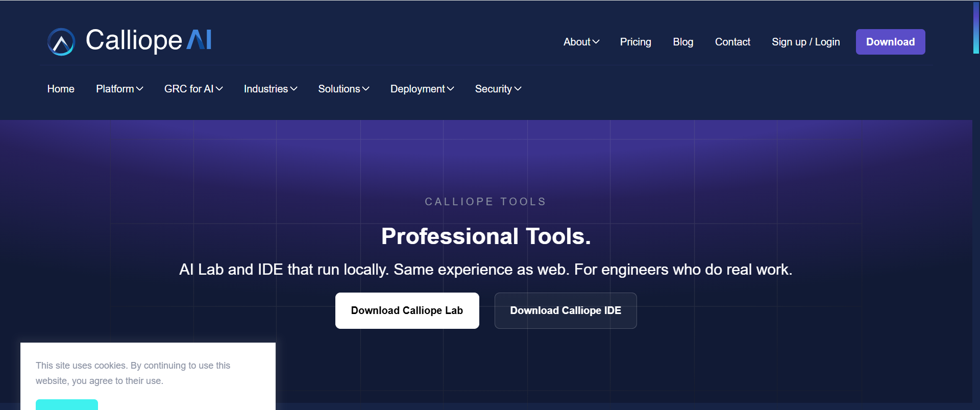This screenshot has height=410, width=980.
Task: Open the Solutions dropdown menu
Action: pyautogui.click(x=344, y=89)
